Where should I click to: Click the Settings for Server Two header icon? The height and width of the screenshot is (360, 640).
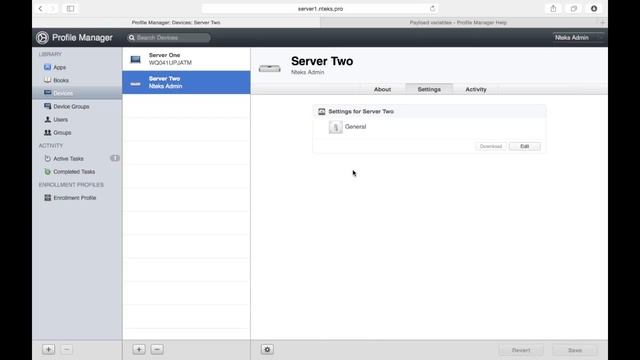[x=322, y=111]
